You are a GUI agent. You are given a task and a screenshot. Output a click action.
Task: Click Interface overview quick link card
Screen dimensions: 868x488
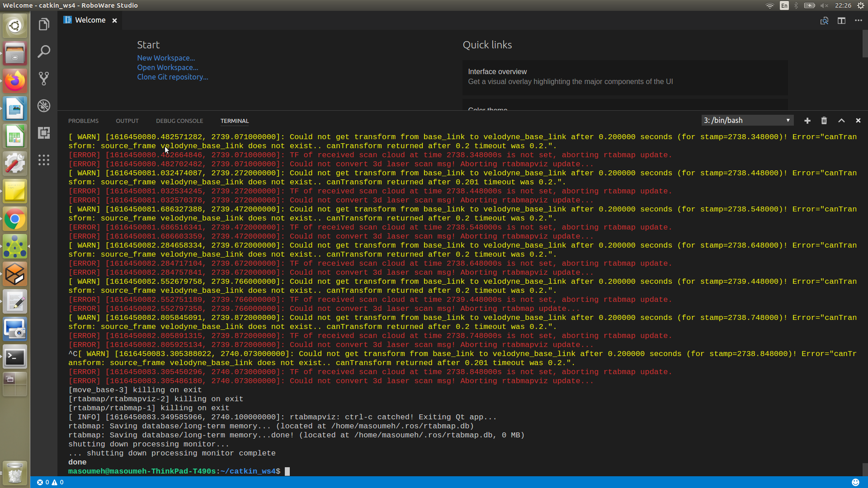click(x=625, y=77)
